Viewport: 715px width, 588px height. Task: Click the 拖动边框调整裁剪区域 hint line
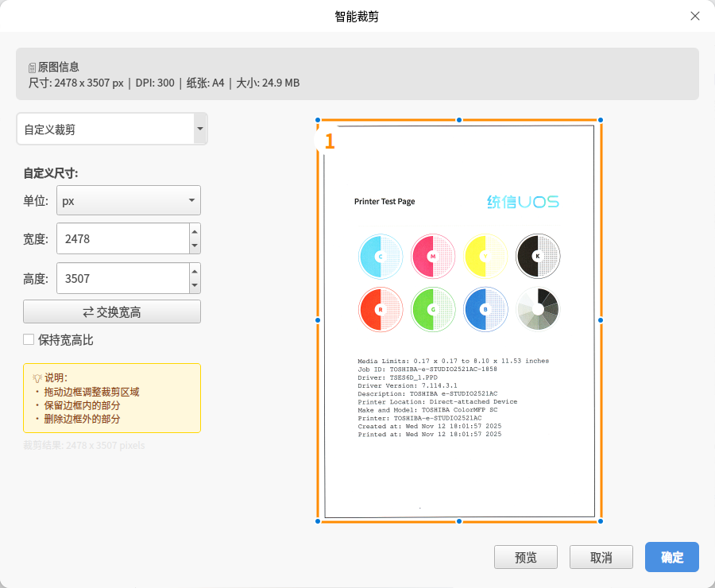pyautogui.click(x=91, y=392)
